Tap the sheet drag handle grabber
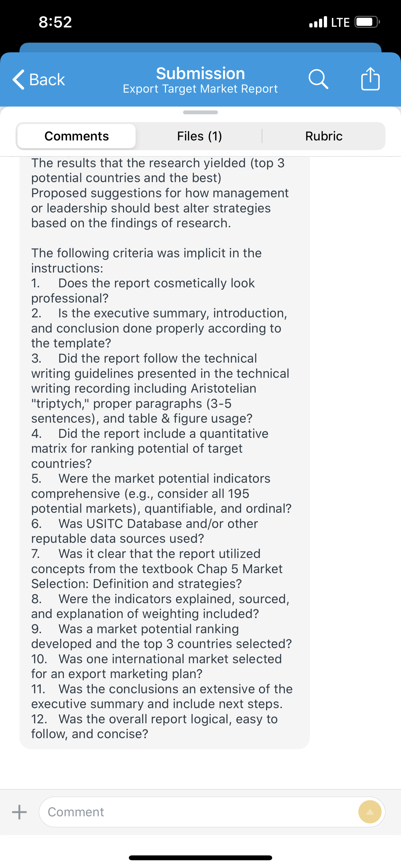This screenshot has height=868, width=401. [200, 112]
